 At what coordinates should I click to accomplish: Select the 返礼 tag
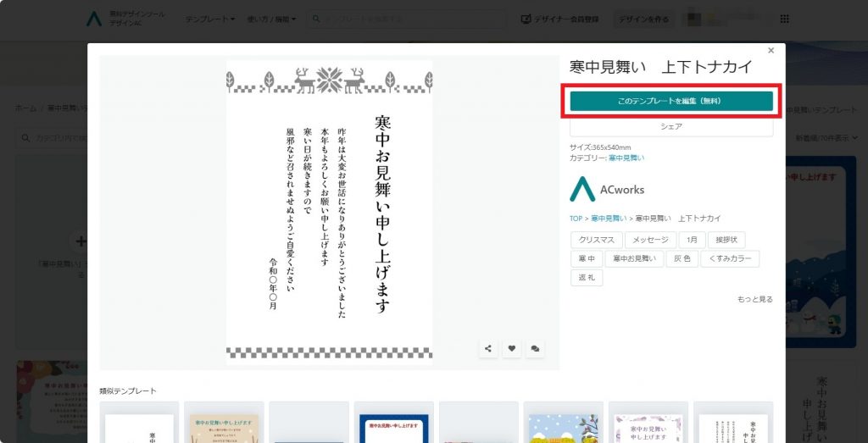coord(587,278)
